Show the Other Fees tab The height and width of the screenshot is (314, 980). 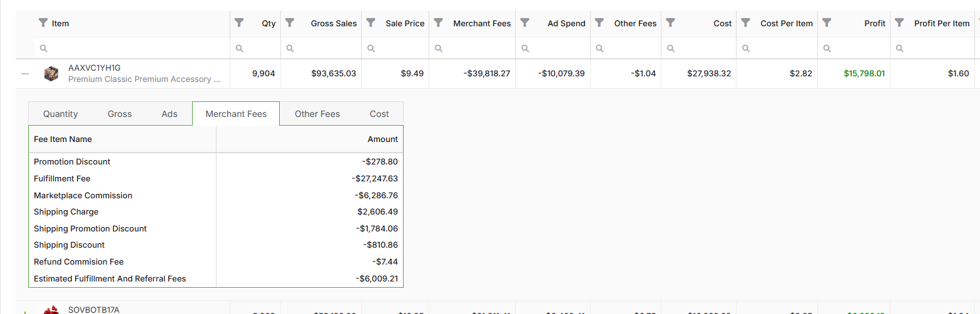[x=317, y=114]
